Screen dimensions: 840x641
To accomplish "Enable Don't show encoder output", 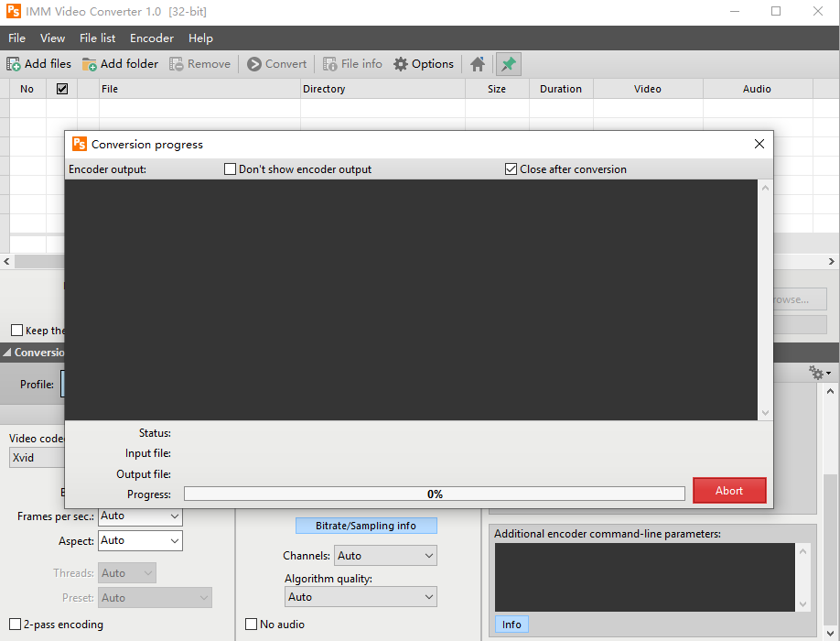I will (x=230, y=168).
